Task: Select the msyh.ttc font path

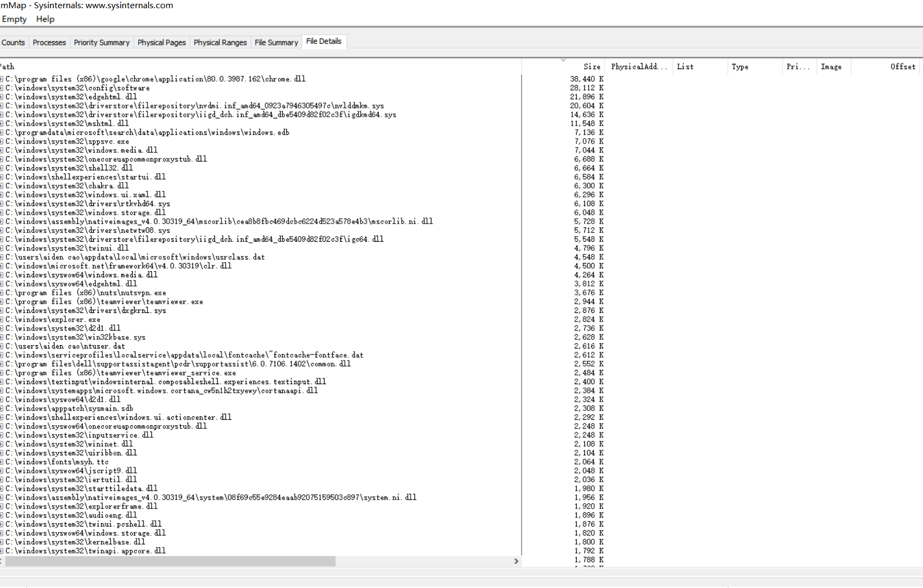Action: 57,462
